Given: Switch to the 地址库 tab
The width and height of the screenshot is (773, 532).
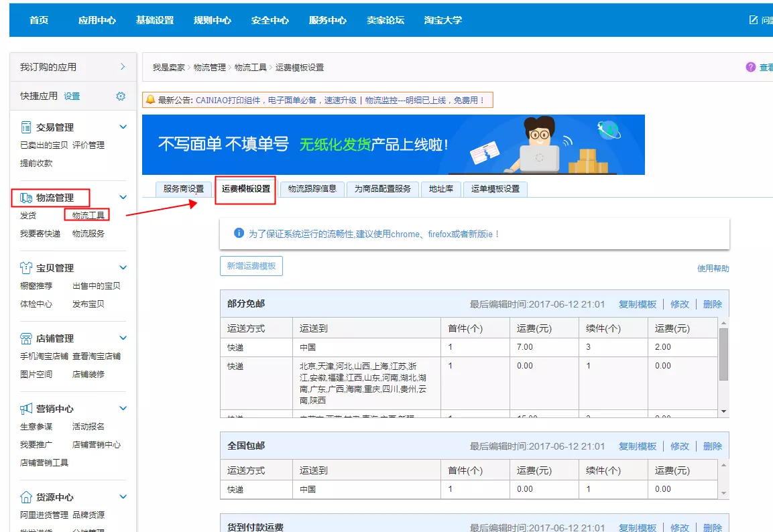Looking at the screenshot, I should point(441,189).
